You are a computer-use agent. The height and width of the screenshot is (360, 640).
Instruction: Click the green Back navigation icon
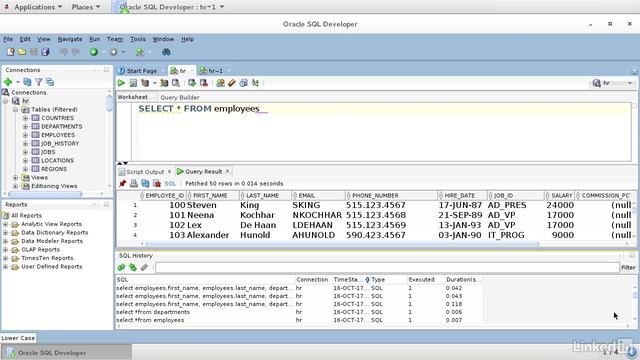click(94, 52)
